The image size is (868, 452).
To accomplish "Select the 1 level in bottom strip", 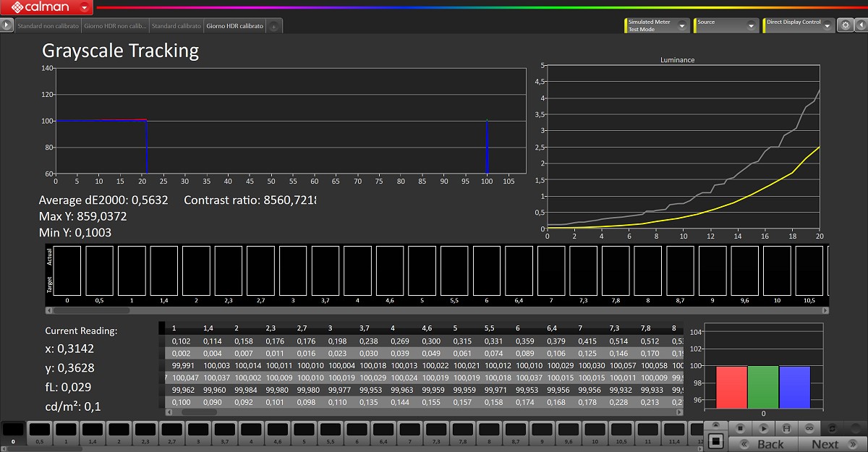I will tap(66, 433).
